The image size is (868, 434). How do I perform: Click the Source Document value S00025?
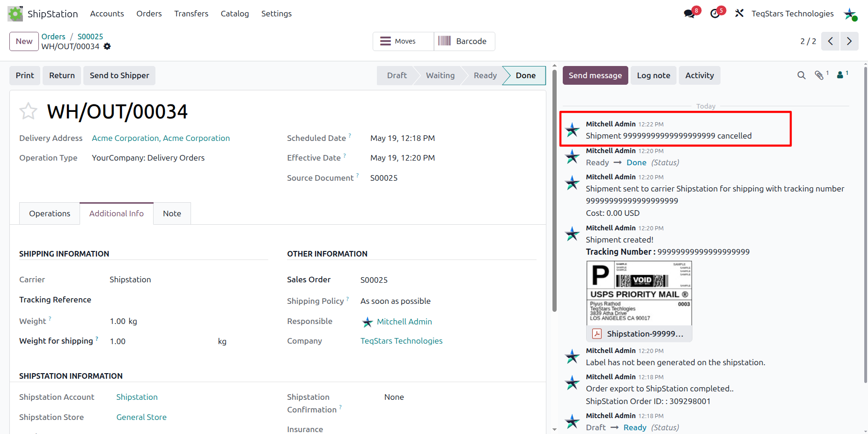tap(384, 178)
